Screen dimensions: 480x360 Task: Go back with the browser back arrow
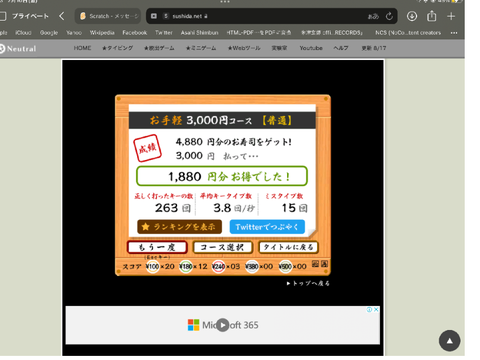click(x=62, y=16)
